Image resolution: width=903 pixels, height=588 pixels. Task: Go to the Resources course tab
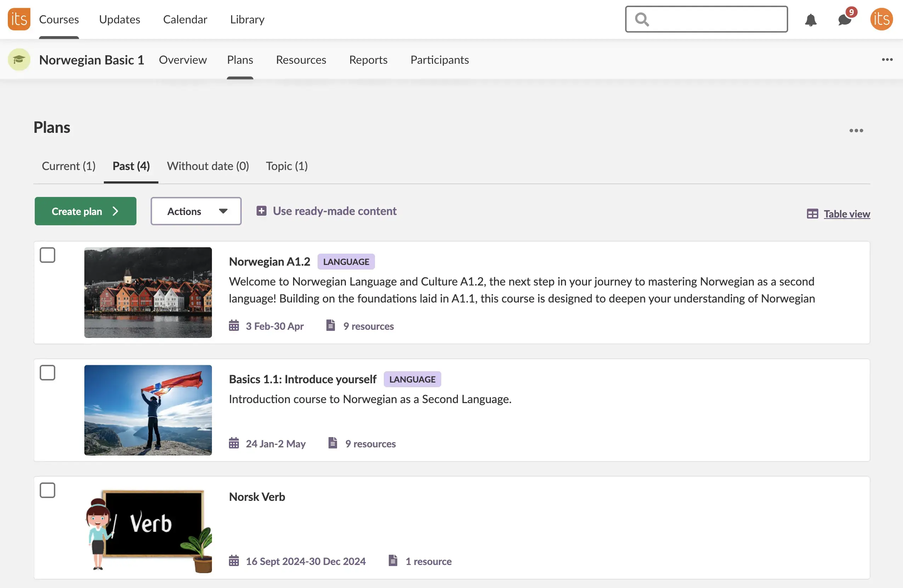(301, 60)
